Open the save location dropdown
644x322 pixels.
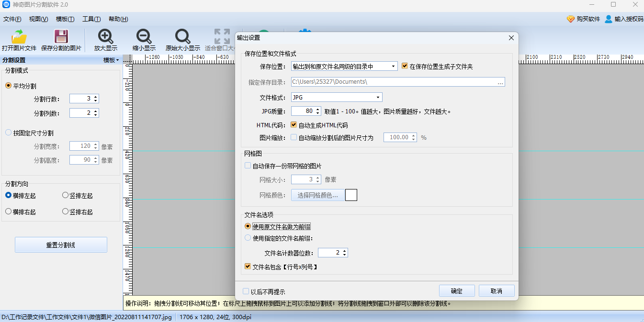(x=344, y=67)
